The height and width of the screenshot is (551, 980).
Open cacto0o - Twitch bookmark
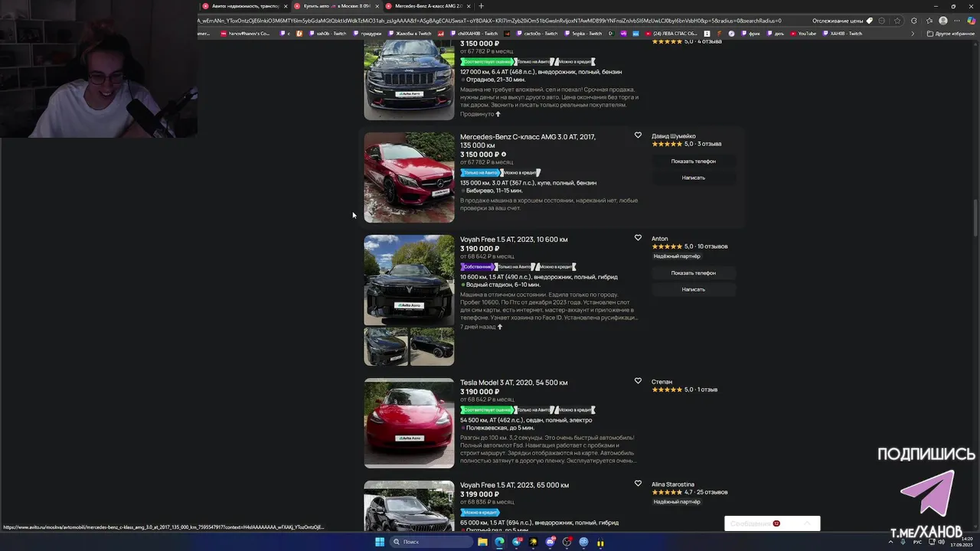coord(536,34)
